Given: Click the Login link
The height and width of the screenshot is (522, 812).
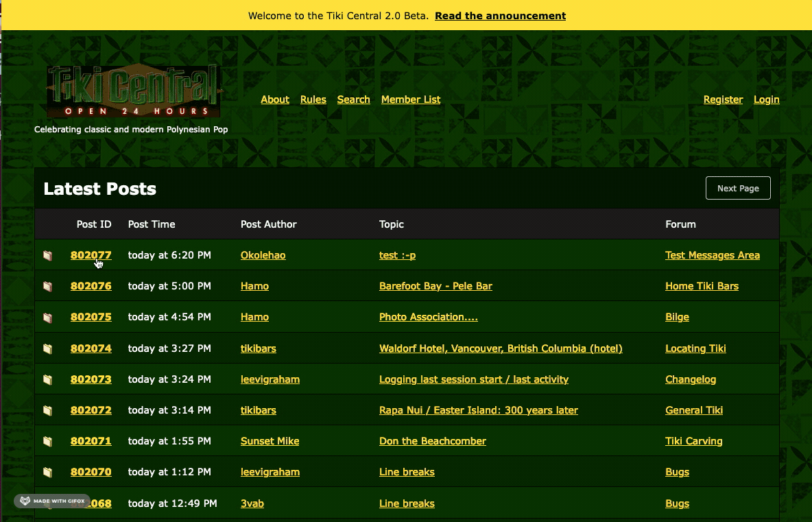Looking at the screenshot, I should [766, 99].
